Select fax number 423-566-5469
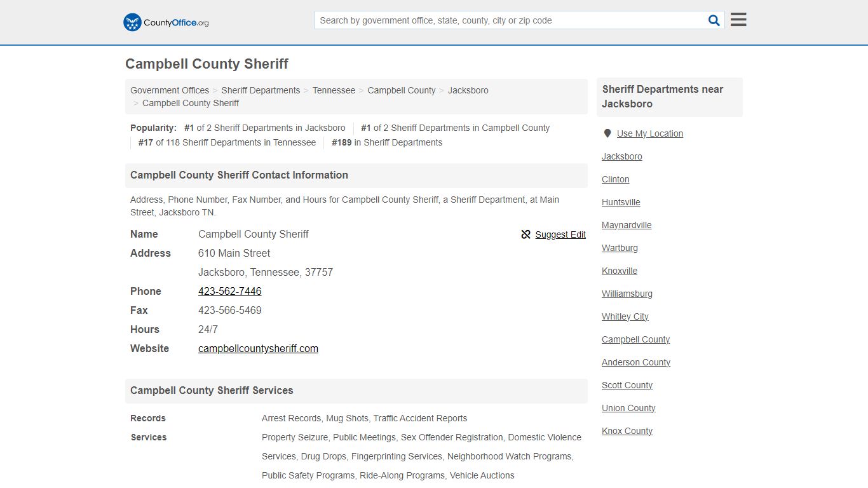 click(x=230, y=310)
